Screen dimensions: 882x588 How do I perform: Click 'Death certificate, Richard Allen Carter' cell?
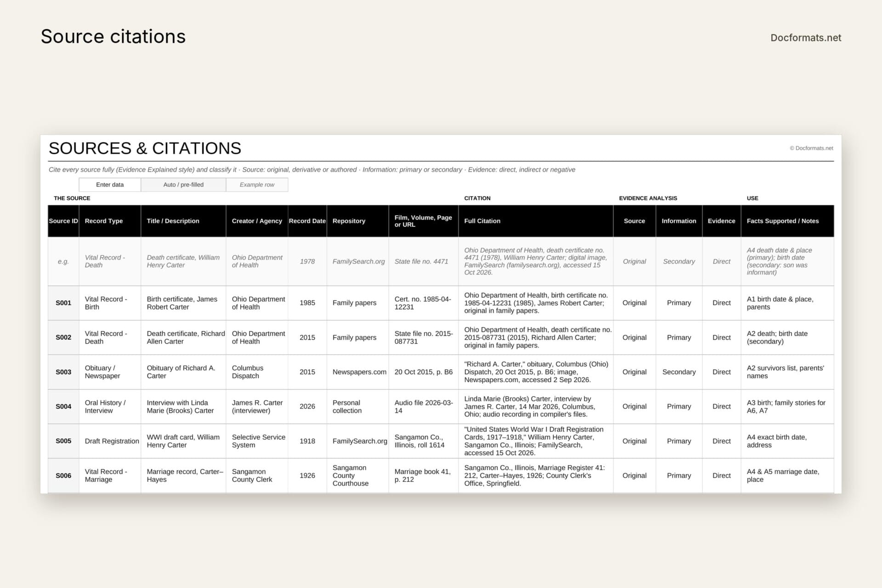[x=183, y=337]
